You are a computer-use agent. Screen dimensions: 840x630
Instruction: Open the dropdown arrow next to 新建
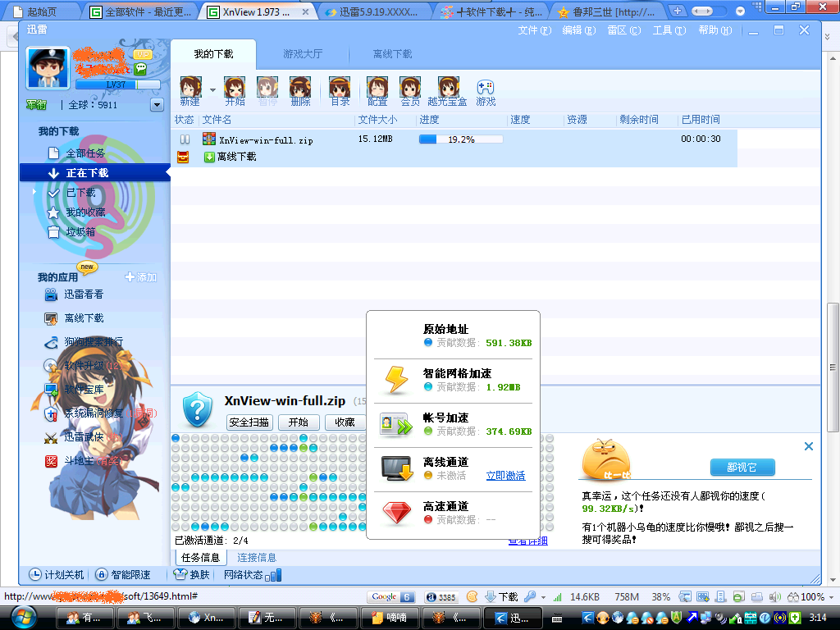(x=212, y=90)
